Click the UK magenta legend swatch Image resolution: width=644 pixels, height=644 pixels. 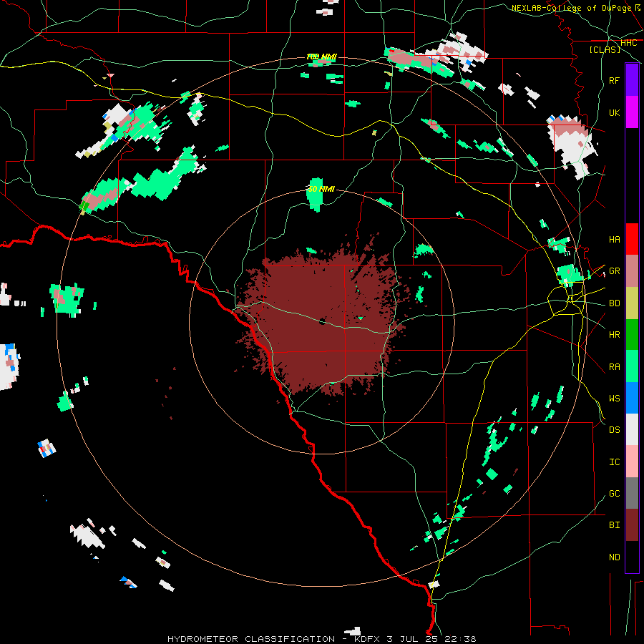632,112
